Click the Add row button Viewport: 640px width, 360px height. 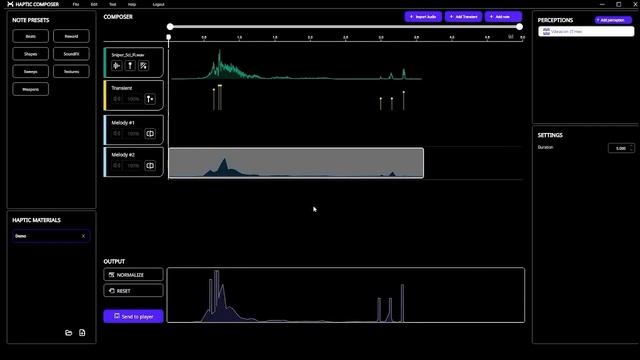tap(503, 17)
